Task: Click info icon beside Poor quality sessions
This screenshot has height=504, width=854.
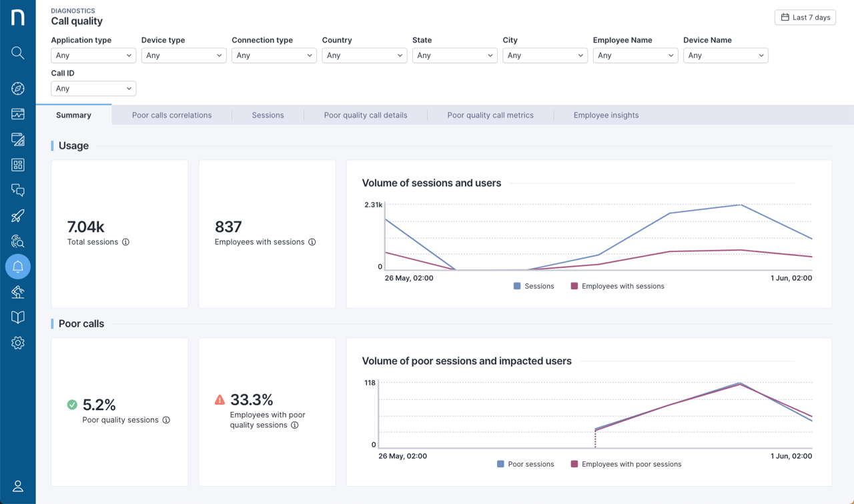Action: point(166,420)
